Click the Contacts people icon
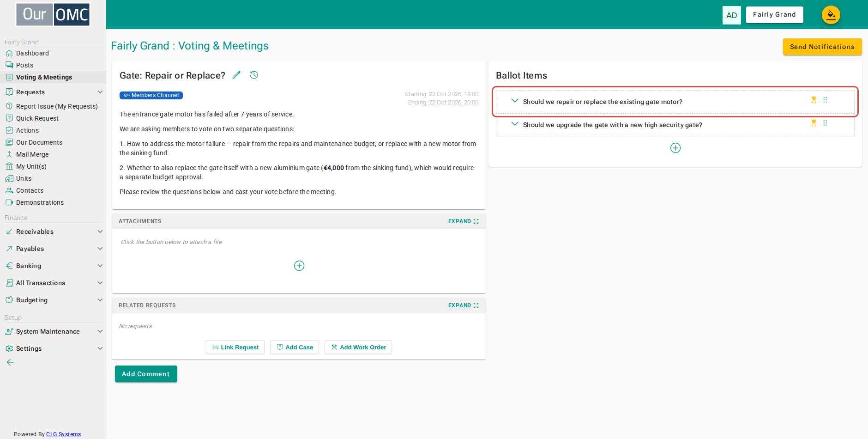 pos(9,190)
